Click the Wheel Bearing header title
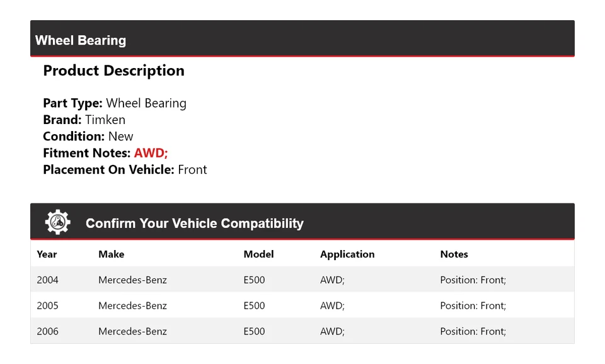 point(81,40)
